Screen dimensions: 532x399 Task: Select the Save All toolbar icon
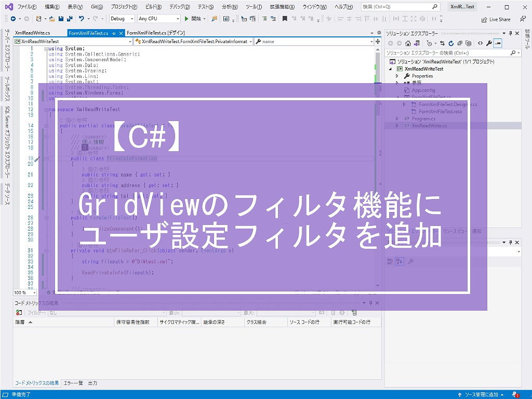click(71, 19)
